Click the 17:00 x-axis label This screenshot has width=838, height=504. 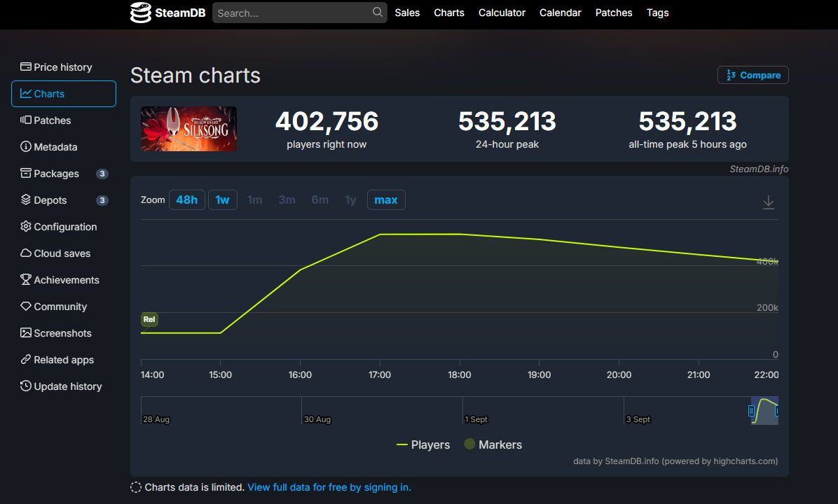click(380, 374)
